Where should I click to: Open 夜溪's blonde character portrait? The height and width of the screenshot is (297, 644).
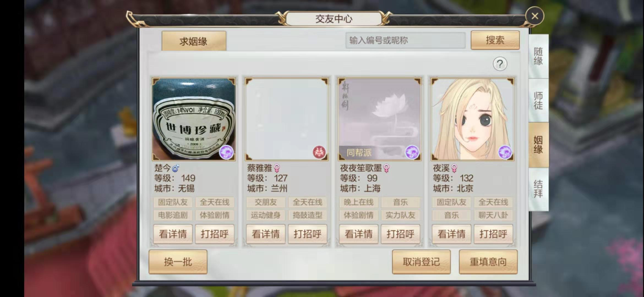click(472, 119)
